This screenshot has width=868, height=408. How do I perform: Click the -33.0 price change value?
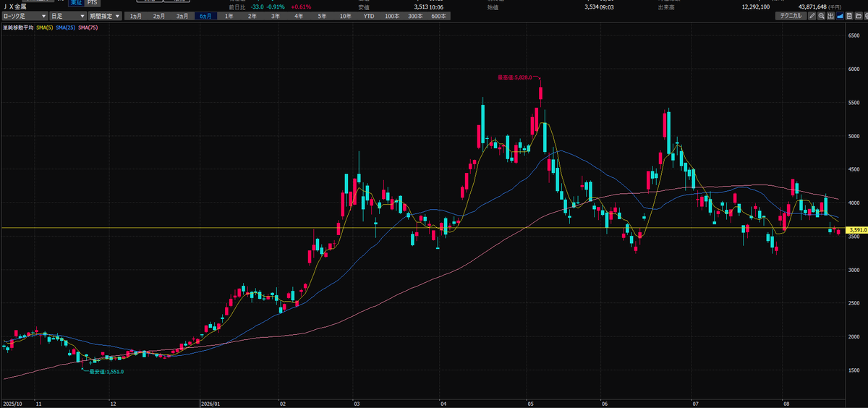pyautogui.click(x=256, y=7)
